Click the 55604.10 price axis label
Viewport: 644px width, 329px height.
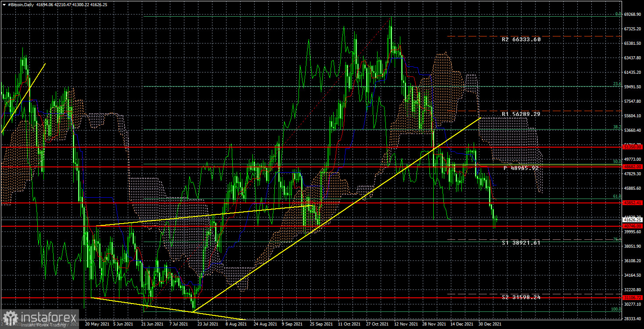coord(633,116)
